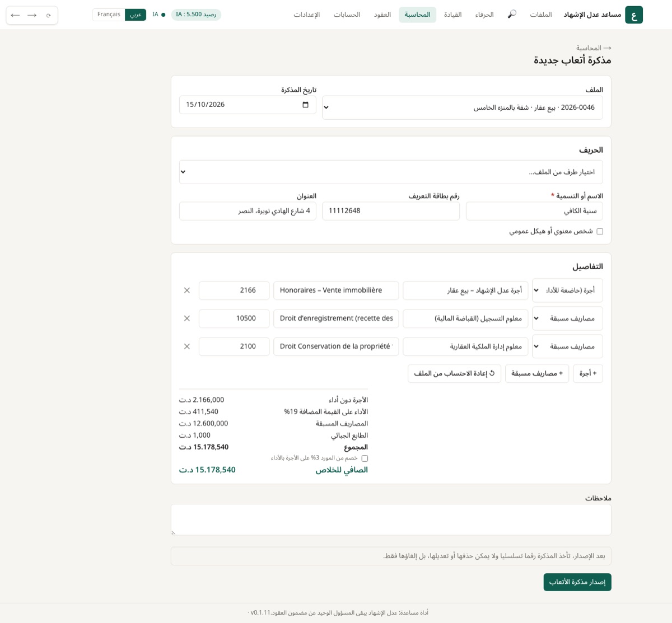The height and width of the screenshot is (623, 672).
Task: Click the memo date field 15/10/2026
Action: [x=248, y=105]
